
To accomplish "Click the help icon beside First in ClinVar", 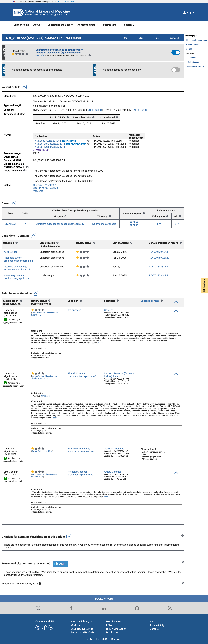I will pos(68,117).
